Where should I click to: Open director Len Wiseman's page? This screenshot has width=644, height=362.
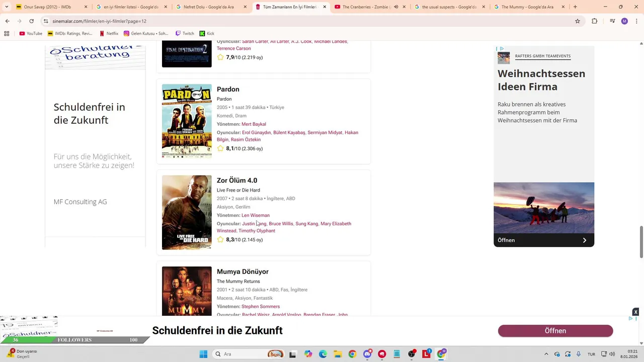click(256, 215)
